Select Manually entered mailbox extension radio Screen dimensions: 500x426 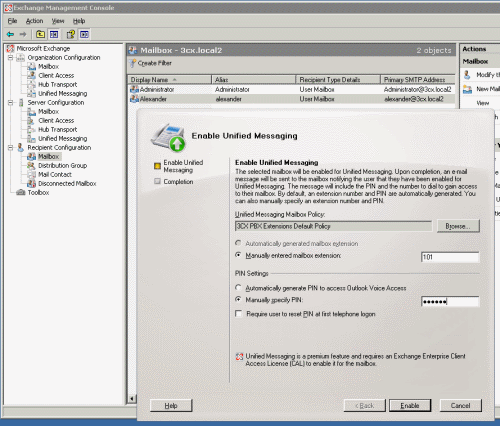pyautogui.click(x=238, y=255)
